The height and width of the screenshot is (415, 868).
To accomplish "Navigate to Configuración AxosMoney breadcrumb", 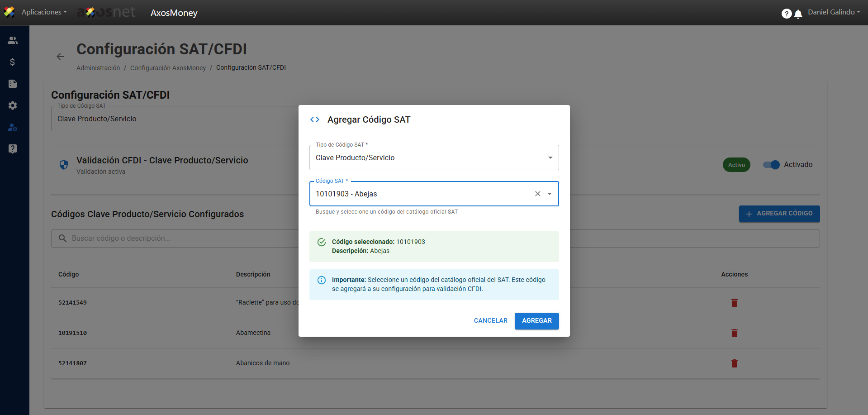I will point(168,68).
